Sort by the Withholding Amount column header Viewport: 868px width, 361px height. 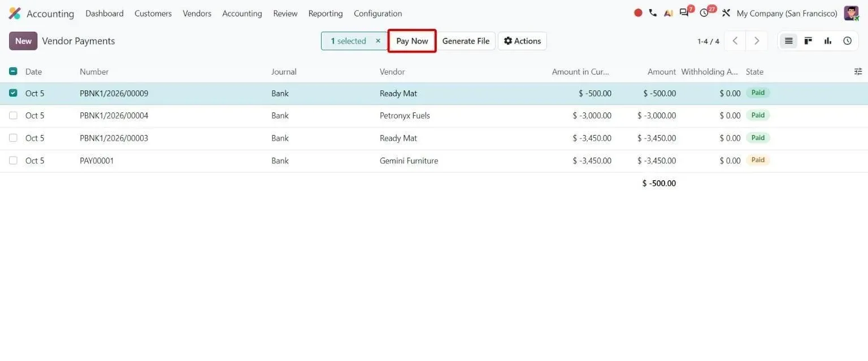(x=710, y=72)
